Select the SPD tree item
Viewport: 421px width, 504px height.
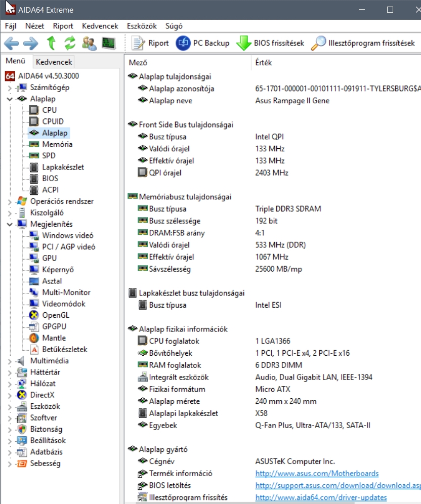point(49,155)
